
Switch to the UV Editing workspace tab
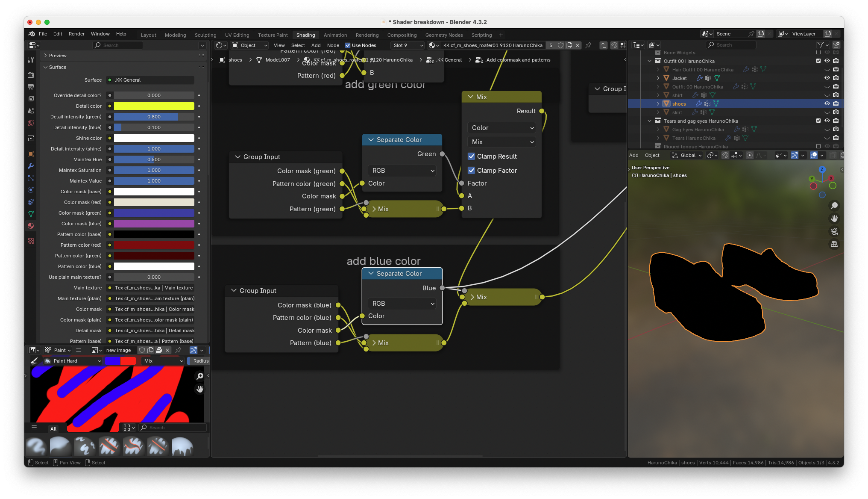point(237,35)
